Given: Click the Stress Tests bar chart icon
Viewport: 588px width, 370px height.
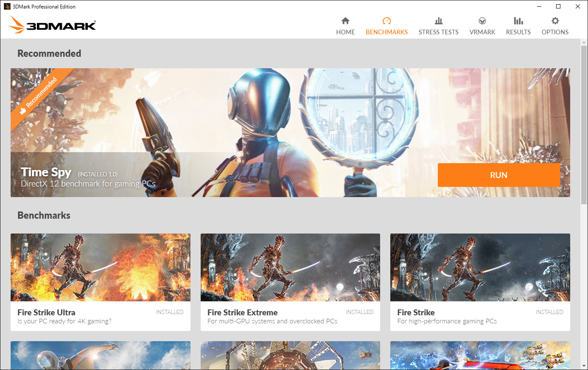Looking at the screenshot, I should [439, 21].
